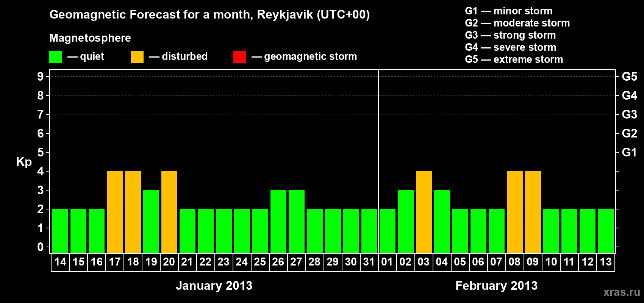Click the 'G2 — moderate storm' legend text
Viewport: 644px width, 303px height.
tap(517, 23)
